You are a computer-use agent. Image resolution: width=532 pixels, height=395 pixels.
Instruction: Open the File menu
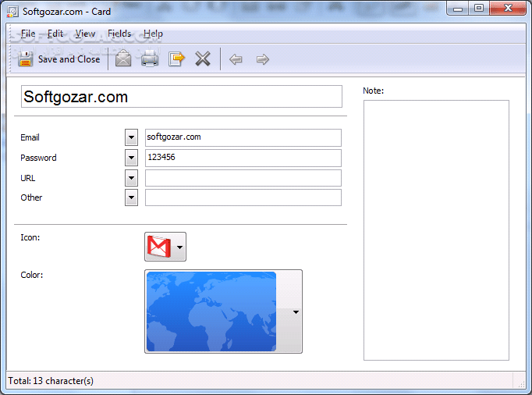[x=28, y=34]
